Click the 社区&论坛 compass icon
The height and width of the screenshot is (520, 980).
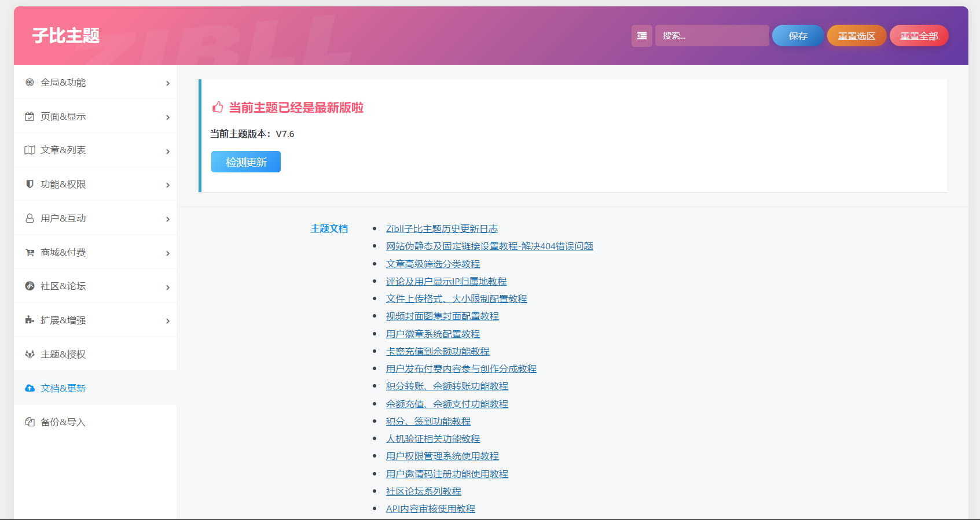point(30,286)
